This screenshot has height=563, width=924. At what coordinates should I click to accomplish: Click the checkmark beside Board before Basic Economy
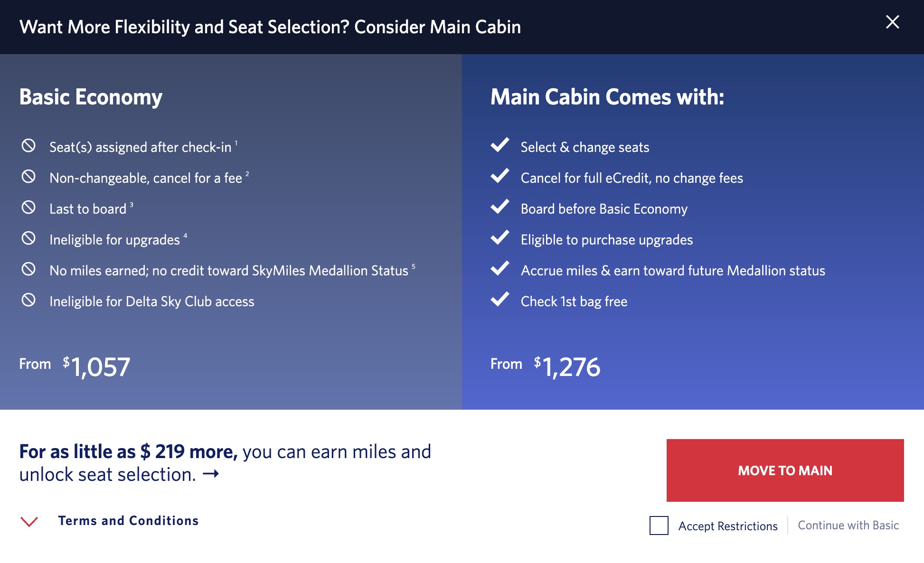tap(500, 208)
